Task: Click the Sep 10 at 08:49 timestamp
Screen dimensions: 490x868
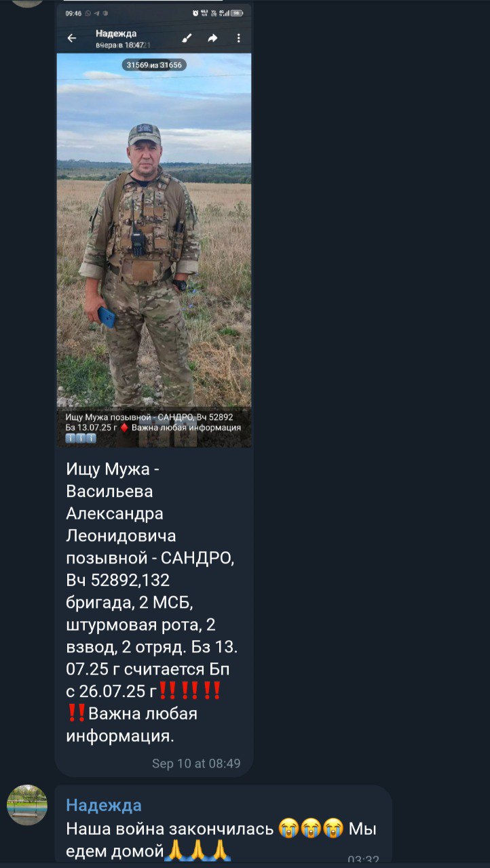Action: (196, 764)
